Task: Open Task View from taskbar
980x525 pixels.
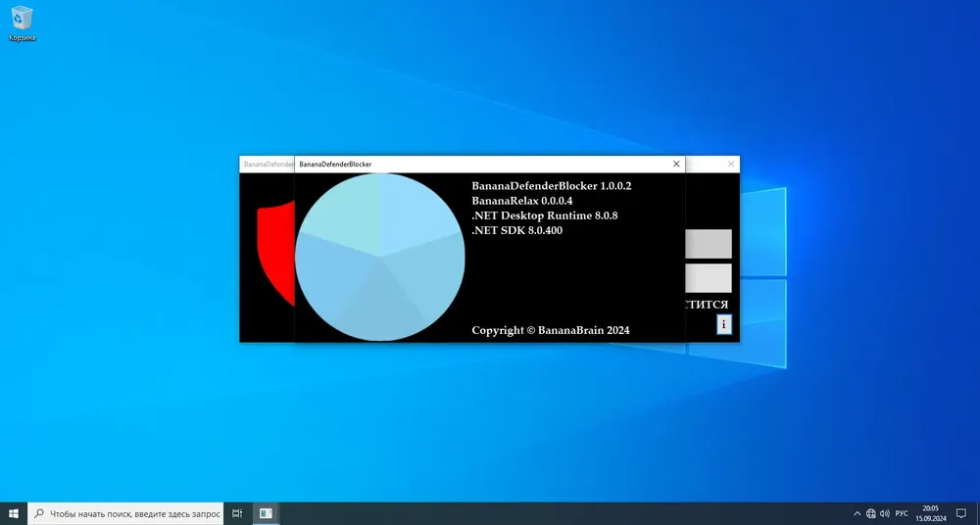Action: click(237, 514)
